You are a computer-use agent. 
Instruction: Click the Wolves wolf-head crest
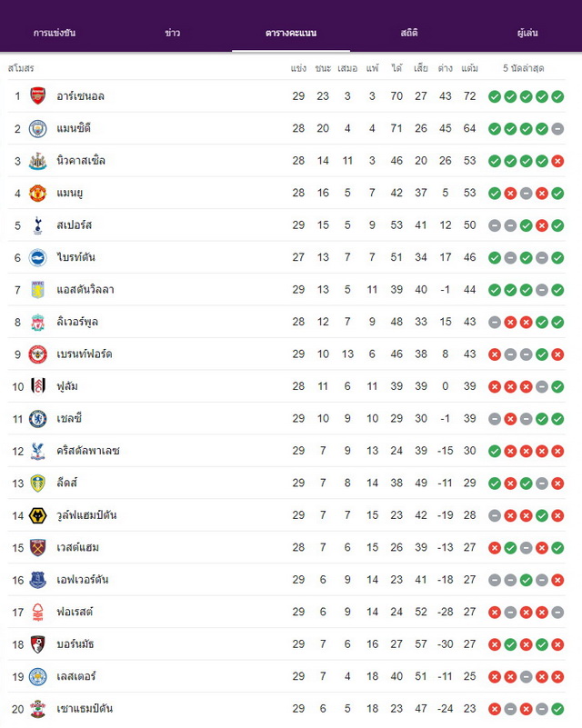(37, 516)
